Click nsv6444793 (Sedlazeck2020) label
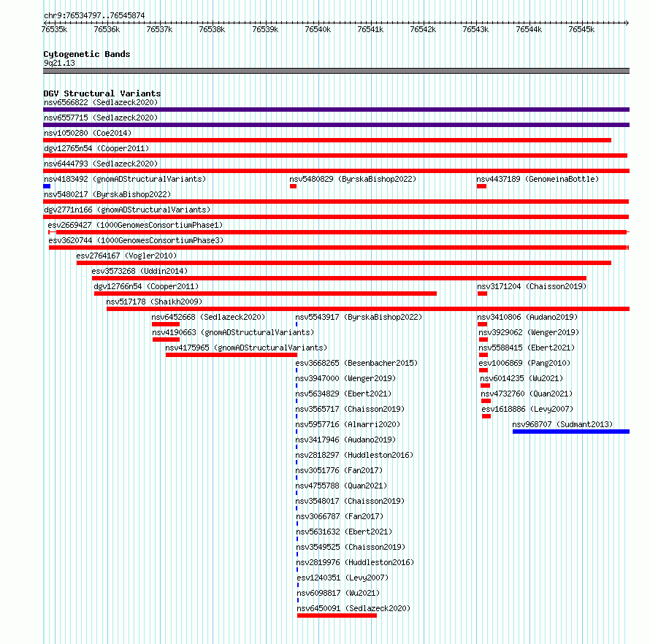This screenshot has height=644, width=650. coord(101,164)
